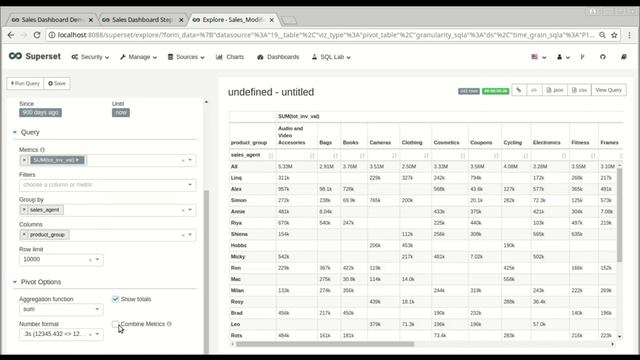Screen dimensions: 640x360
Task: Clear all Columns values
Action: click(x=183, y=235)
